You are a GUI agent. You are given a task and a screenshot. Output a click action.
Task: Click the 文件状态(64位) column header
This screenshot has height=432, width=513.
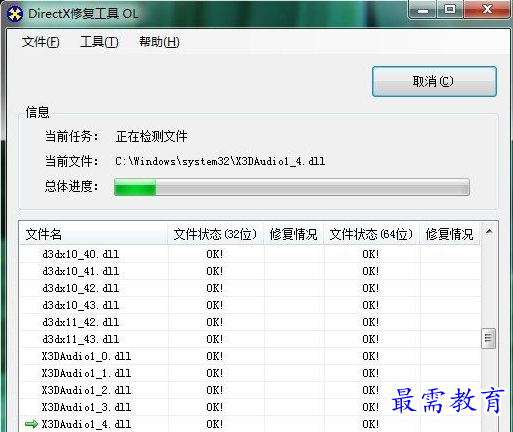tap(371, 234)
